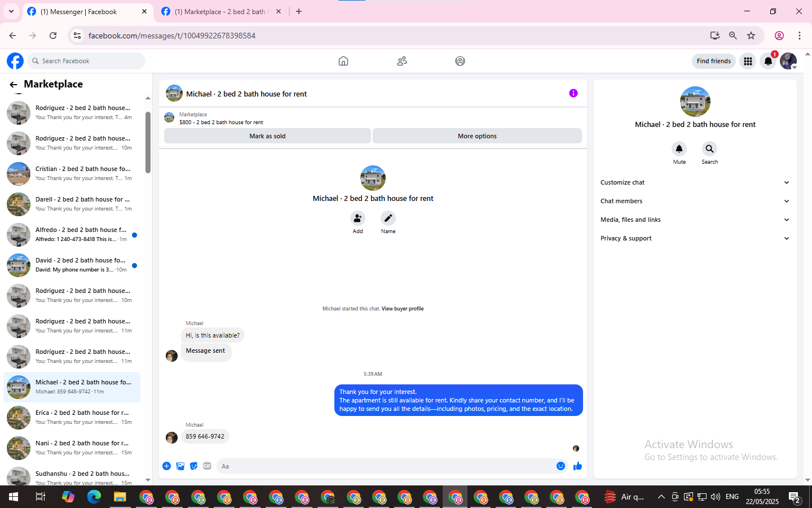Screen dimensions: 812x508
Task: Open the $800 listing link in header
Action: point(221,122)
